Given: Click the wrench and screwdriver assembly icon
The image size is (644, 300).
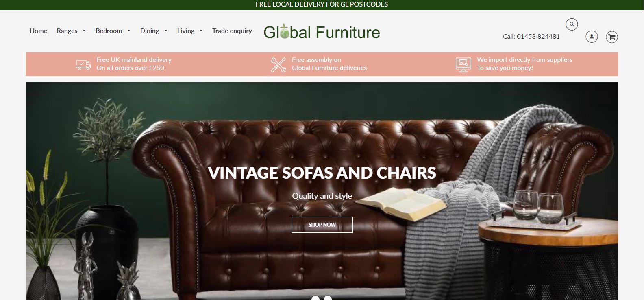Looking at the screenshot, I should pyautogui.click(x=278, y=65).
